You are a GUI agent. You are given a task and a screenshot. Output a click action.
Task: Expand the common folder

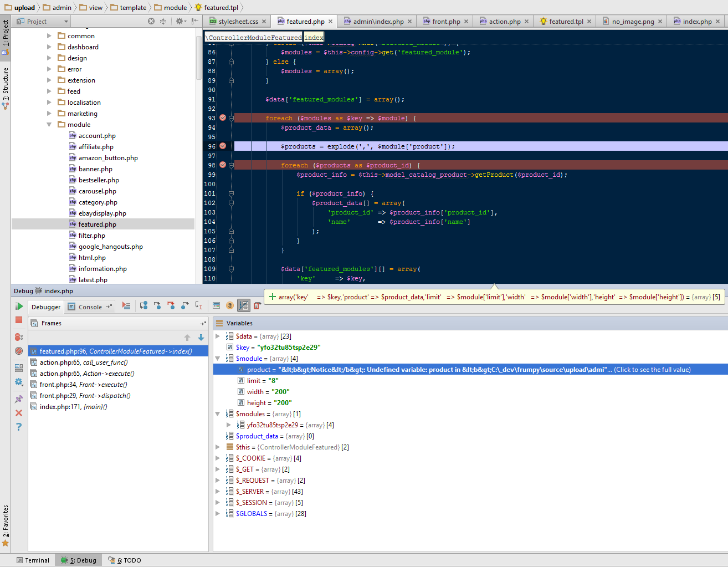pos(49,36)
